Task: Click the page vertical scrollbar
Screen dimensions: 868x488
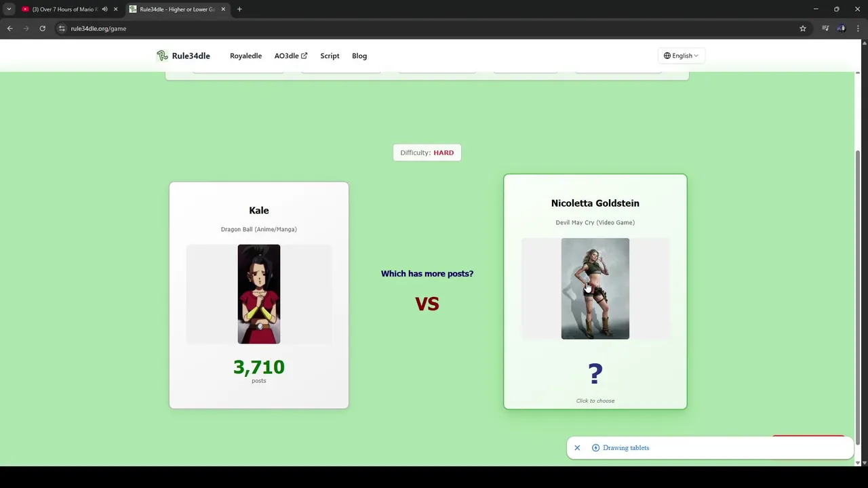Action: (x=858, y=298)
